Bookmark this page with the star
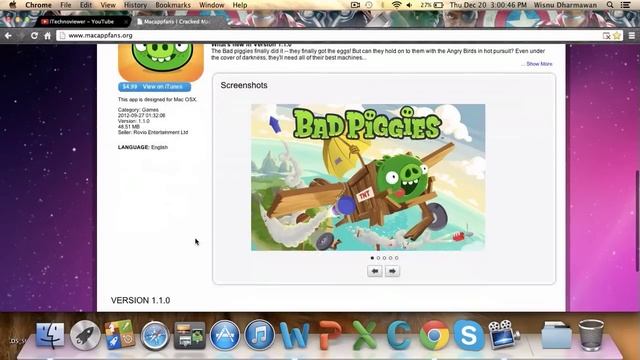 click(617, 36)
